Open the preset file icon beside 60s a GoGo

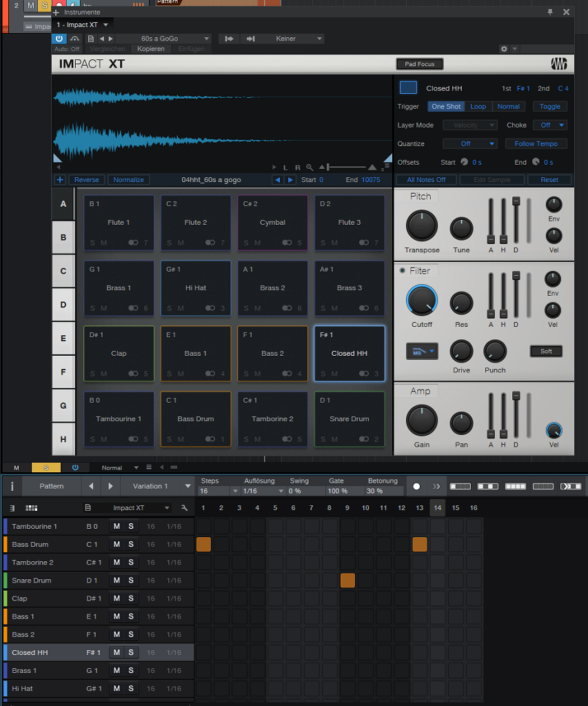(x=91, y=39)
